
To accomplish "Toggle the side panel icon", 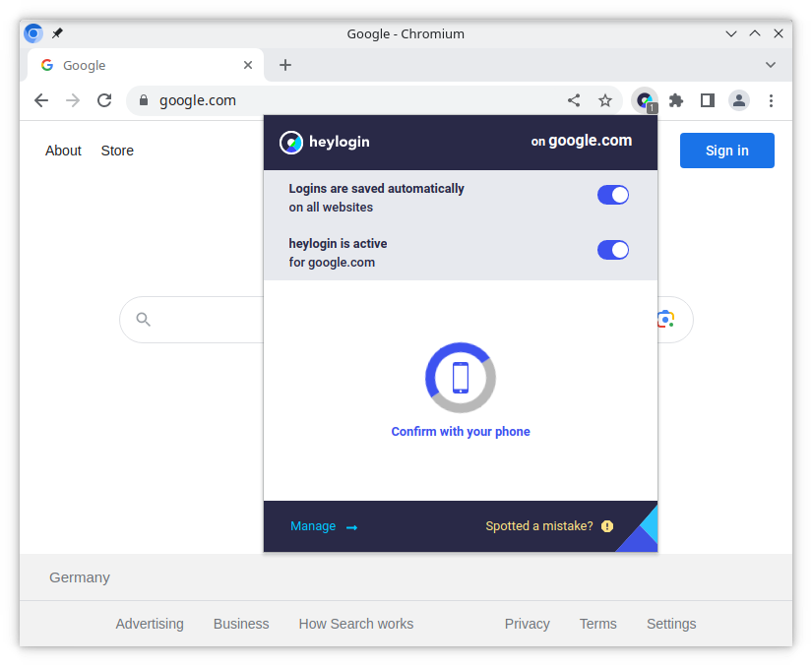I will [708, 100].
